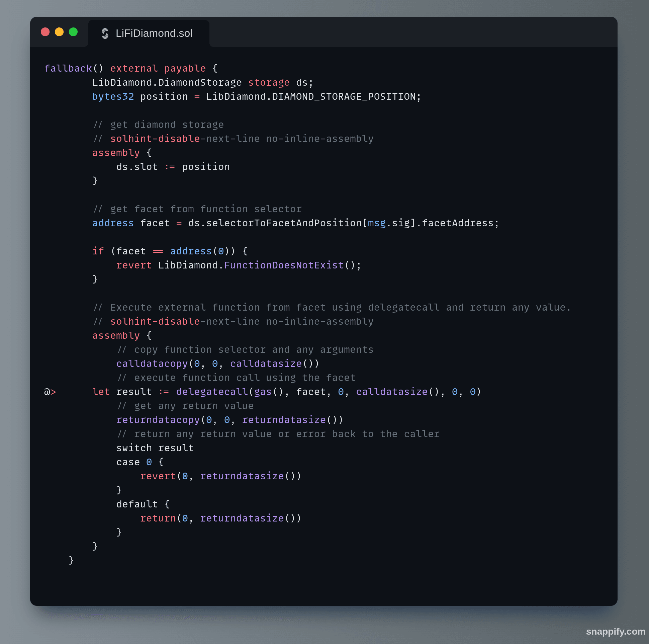Viewport: 649px width, 644px height.
Task: Click calldatacopy call in code
Action: [152, 364]
